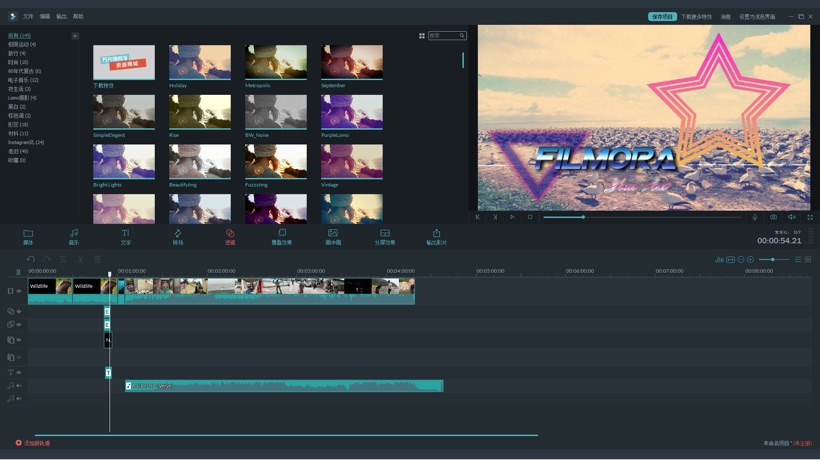Click the timeline zoom slider

772,260
